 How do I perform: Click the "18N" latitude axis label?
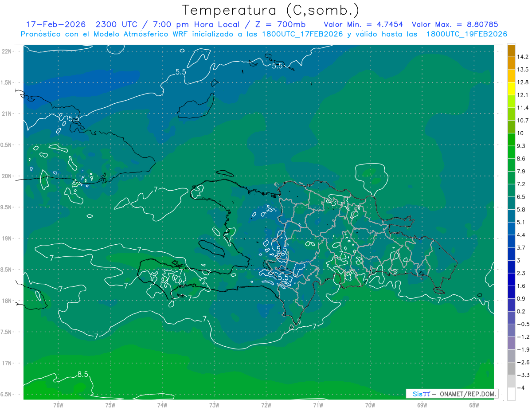pos(8,301)
